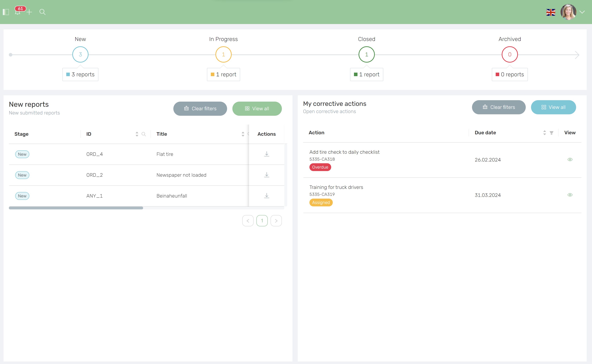Open the Newspaper not loaded title
The image size is (592, 364).
tap(181, 175)
